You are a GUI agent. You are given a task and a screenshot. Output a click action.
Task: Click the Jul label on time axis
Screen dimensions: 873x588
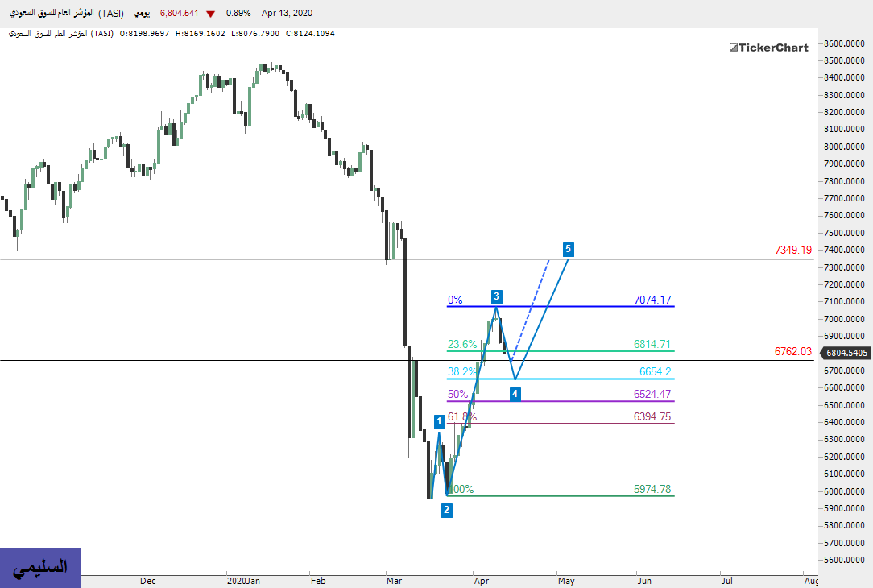tap(726, 581)
